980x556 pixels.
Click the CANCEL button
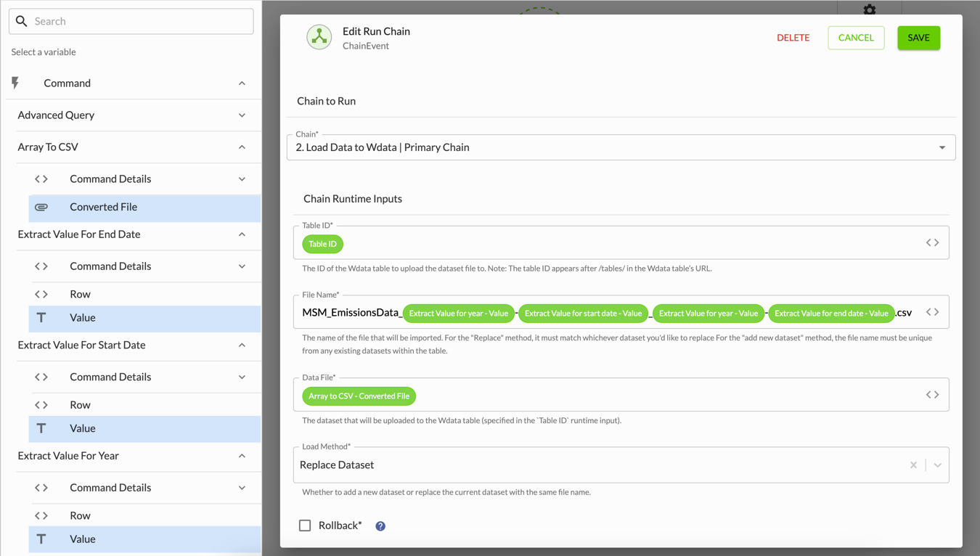(x=856, y=38)
